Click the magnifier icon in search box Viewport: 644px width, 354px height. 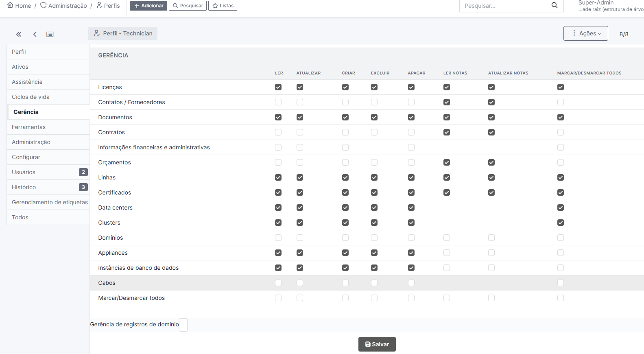pos(554,5)
